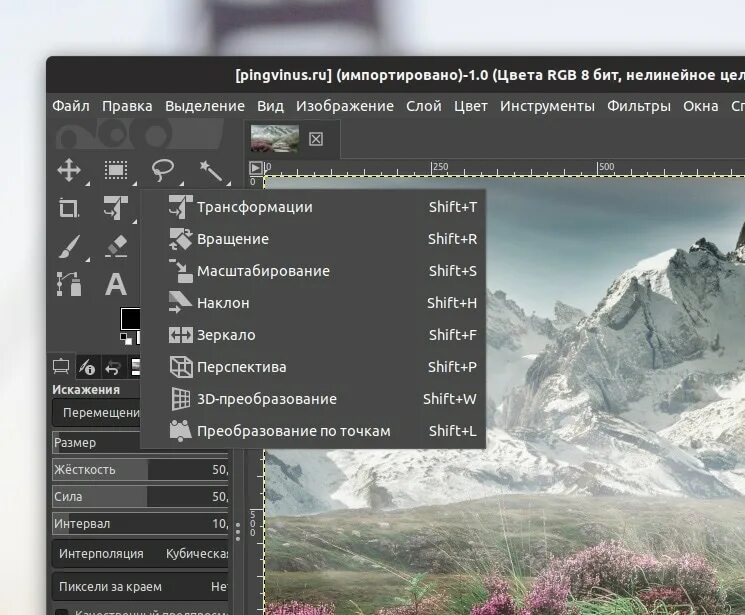Open the Tool Options tab
This screenshot has width=745, height=615.
click(61, 367)
